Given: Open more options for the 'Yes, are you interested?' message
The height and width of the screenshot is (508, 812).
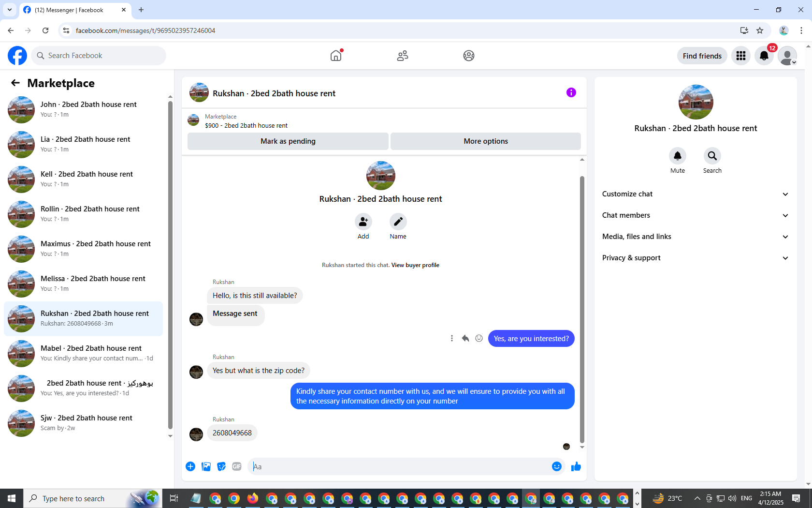Looking at the screenshot, I should [452, 338].
